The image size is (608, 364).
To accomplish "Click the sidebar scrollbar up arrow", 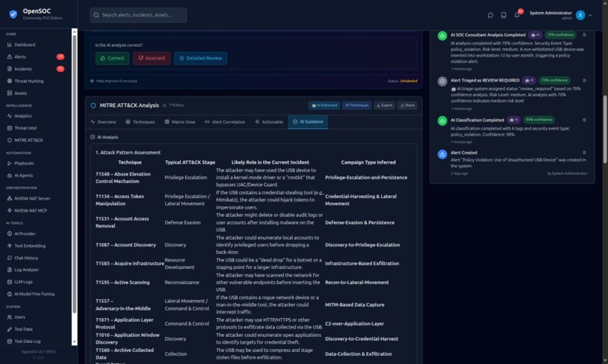I will (74, 32).
